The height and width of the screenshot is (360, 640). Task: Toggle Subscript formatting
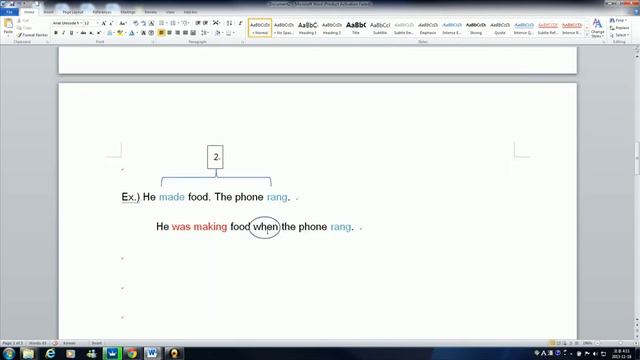(91, 33)
